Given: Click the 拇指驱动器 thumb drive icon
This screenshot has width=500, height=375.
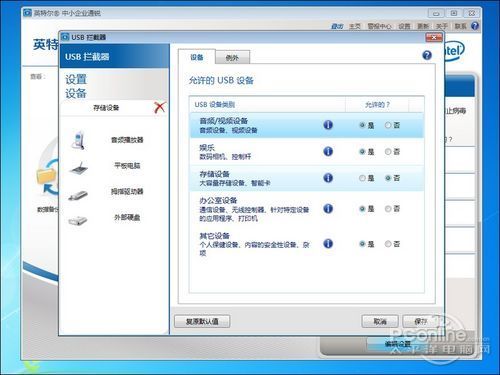Looking at the screenshot, I should (78, 195).
